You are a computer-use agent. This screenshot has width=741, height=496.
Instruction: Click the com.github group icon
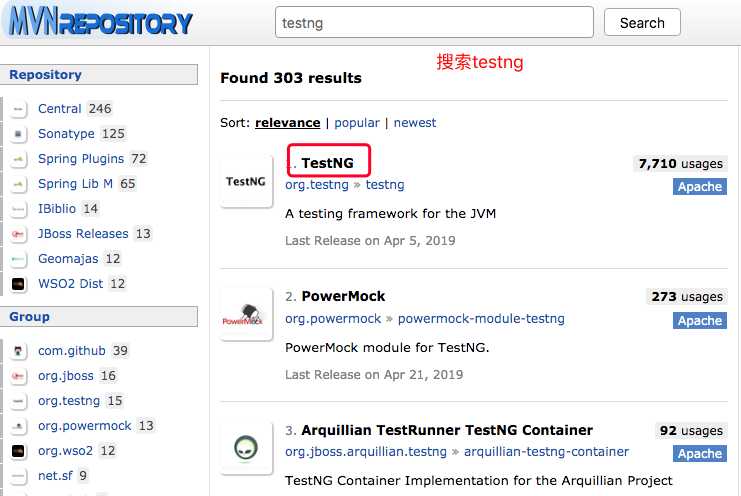click(18, 351)
